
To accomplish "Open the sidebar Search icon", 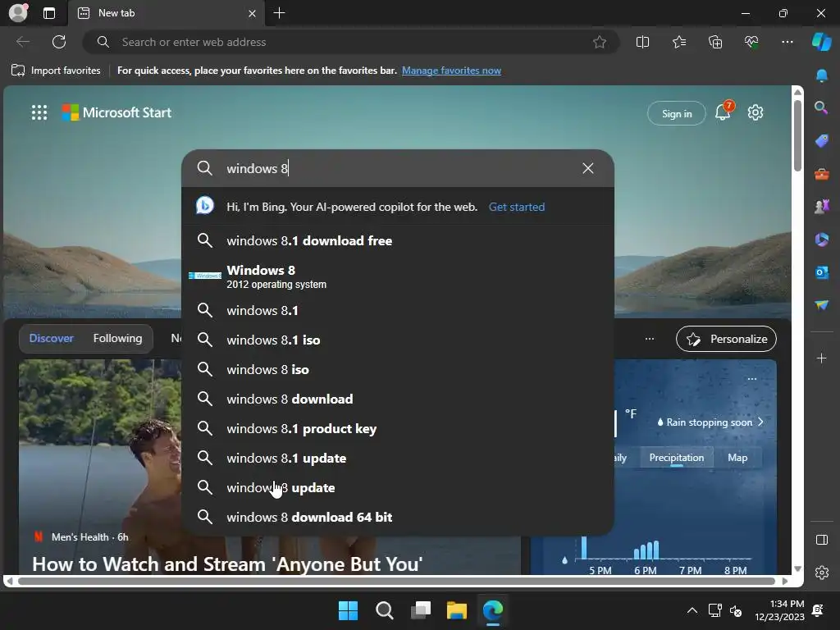I will click(822, 107).
